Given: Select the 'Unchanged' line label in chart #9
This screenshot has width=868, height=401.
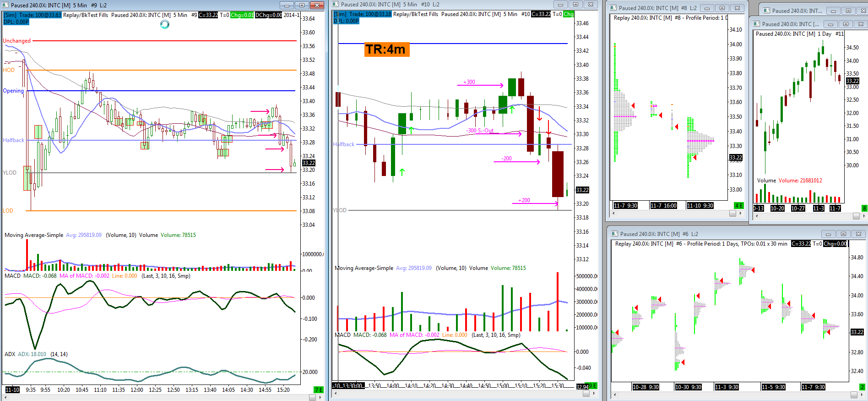Looking at the screenshot, I should [x=17, y=41].
